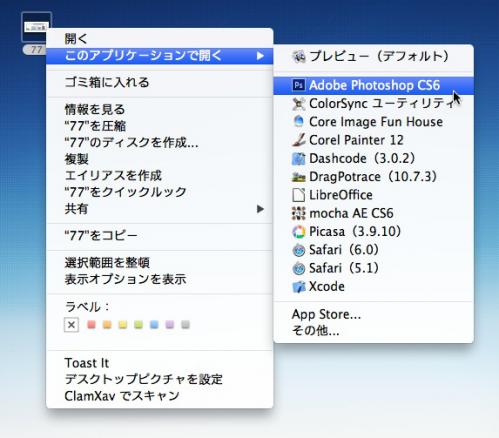Choose 表示オプションを表示 menu item
The height and width of the screenshot is (438, 499).
(160, 279)
